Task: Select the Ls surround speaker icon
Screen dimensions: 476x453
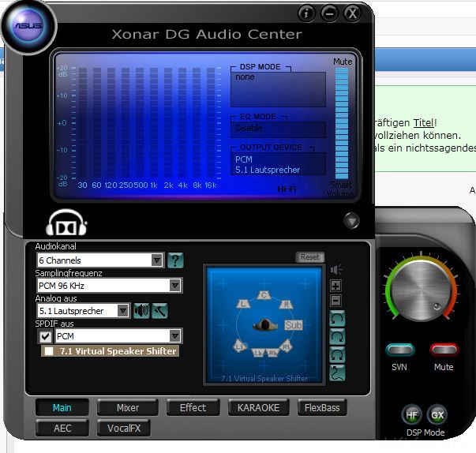Action: coord(240,346)
